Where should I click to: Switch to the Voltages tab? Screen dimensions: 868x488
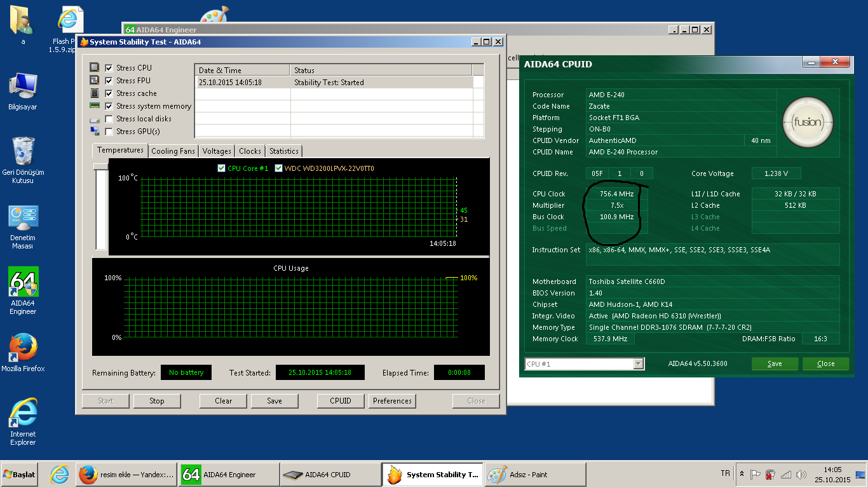217,151
